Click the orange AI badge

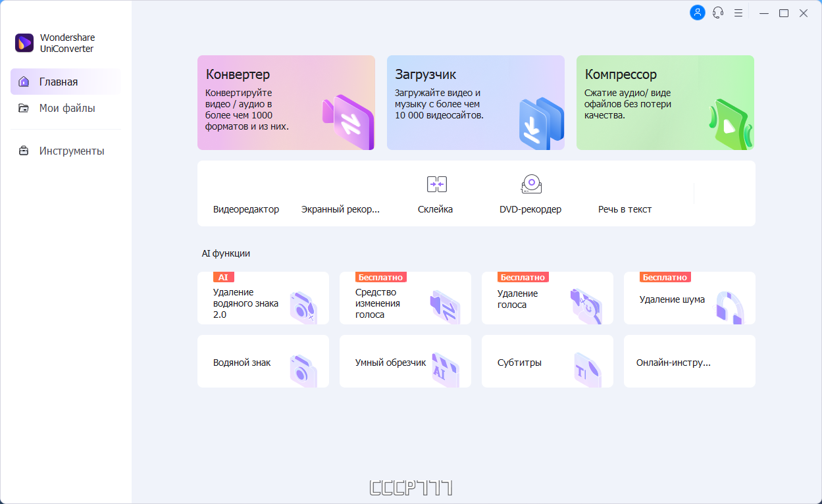224,278
